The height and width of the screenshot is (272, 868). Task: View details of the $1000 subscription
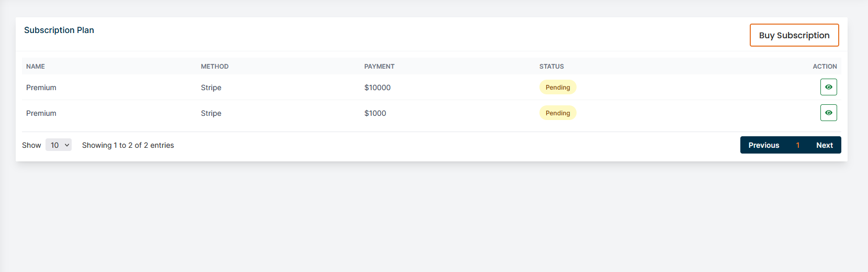coord(828,113)
